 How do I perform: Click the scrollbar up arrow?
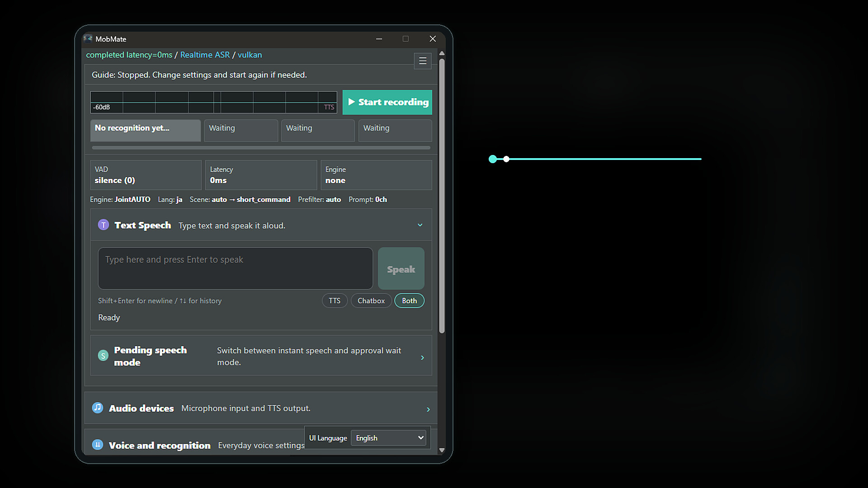(x=442, y=54)
